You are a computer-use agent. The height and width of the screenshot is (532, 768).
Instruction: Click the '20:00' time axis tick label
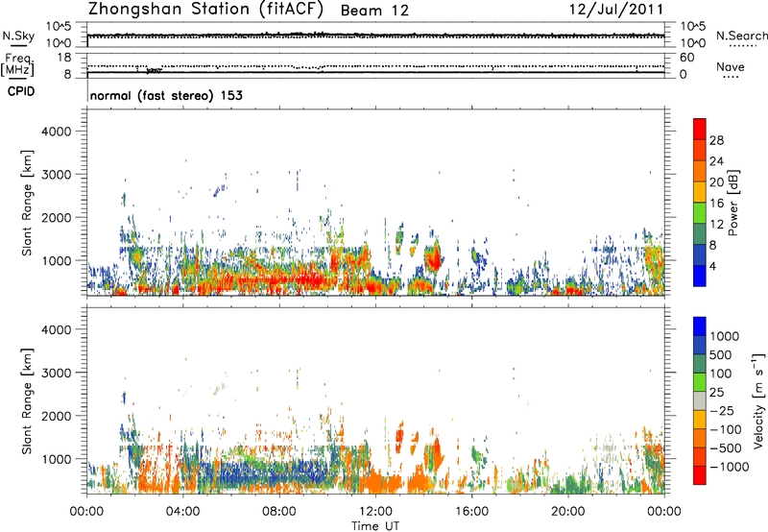pos(567,512)
